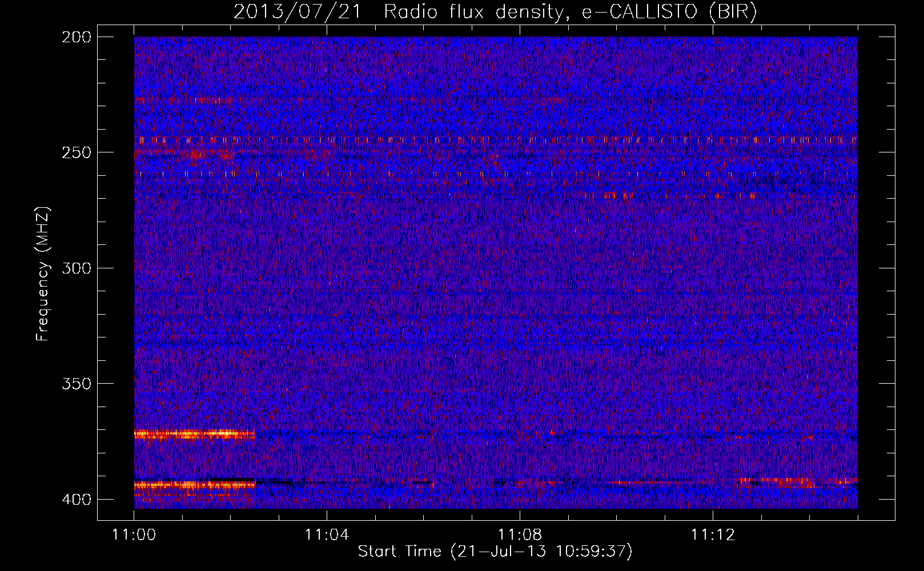
Task: Select the 350 frequency tick label
Action: (76, 384)
